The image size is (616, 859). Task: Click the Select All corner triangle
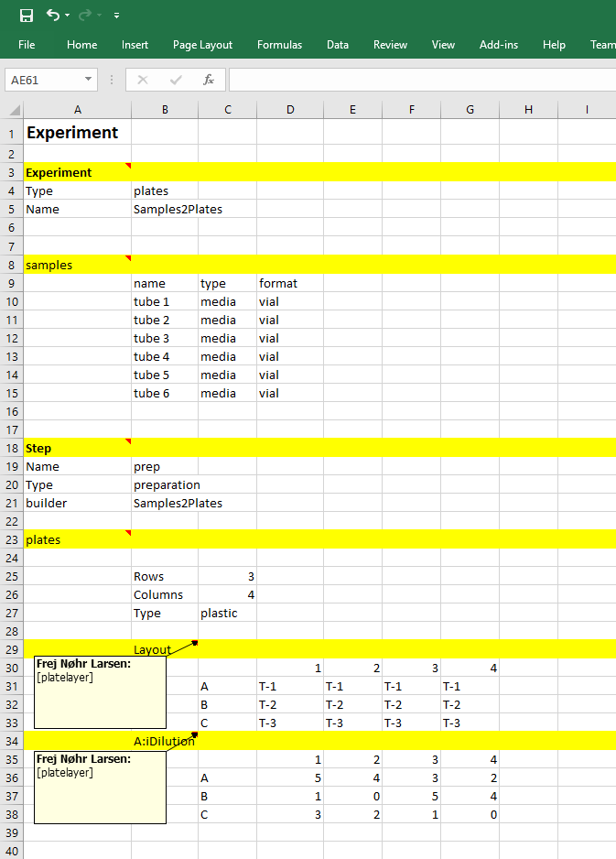[x=15, y=110]
